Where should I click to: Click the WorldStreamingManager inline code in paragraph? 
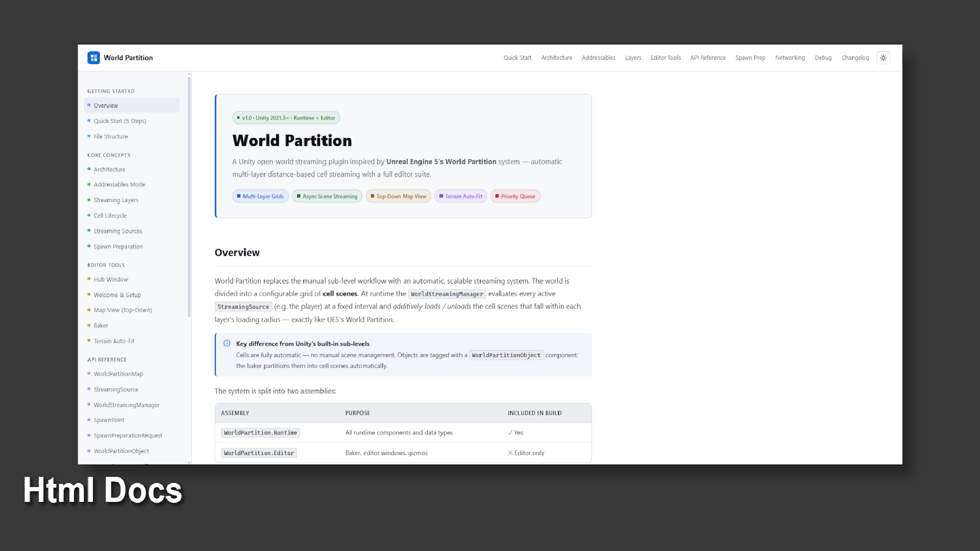(x=447, y=294)
